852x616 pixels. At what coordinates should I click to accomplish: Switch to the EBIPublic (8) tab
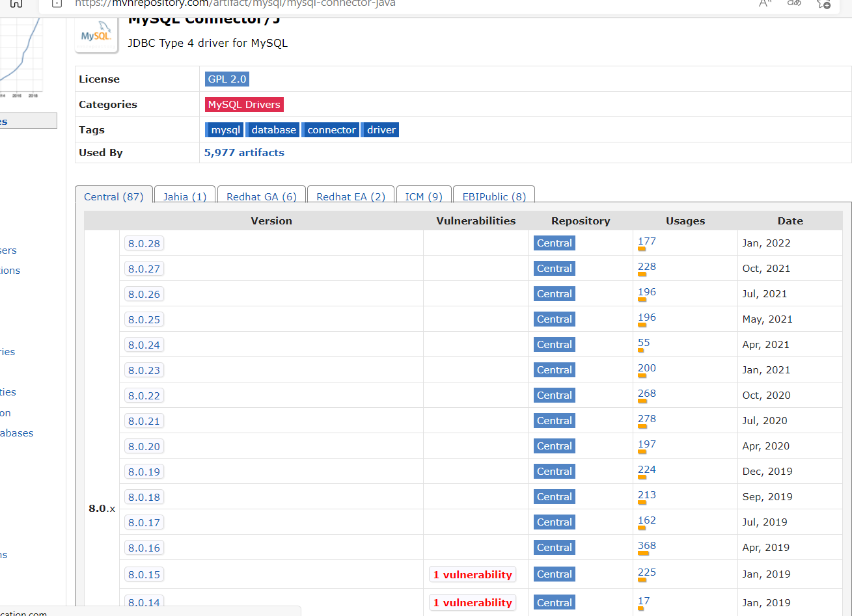tap(494, 196)
